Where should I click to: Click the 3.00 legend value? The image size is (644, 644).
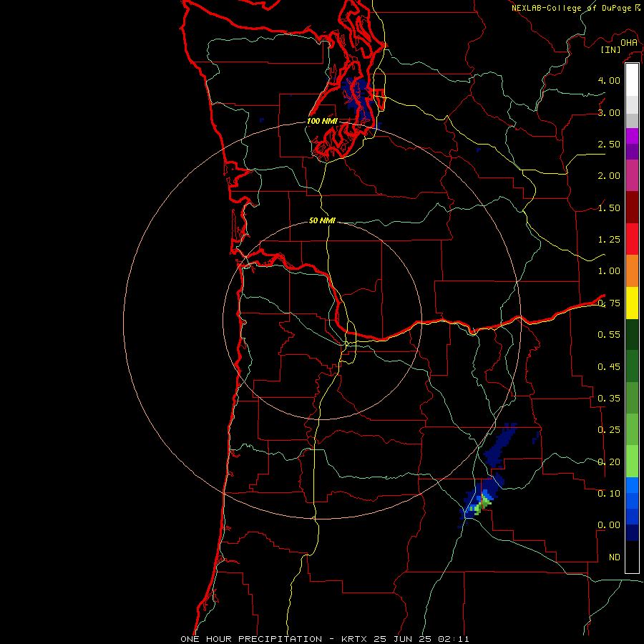click(609, 112)
